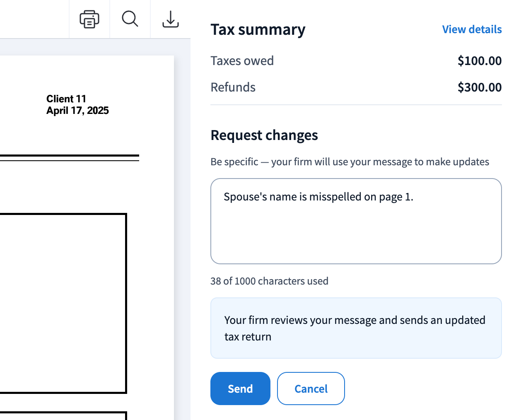Click 'Client 11' text in document
521x420 pixels.
coord(66,99)
